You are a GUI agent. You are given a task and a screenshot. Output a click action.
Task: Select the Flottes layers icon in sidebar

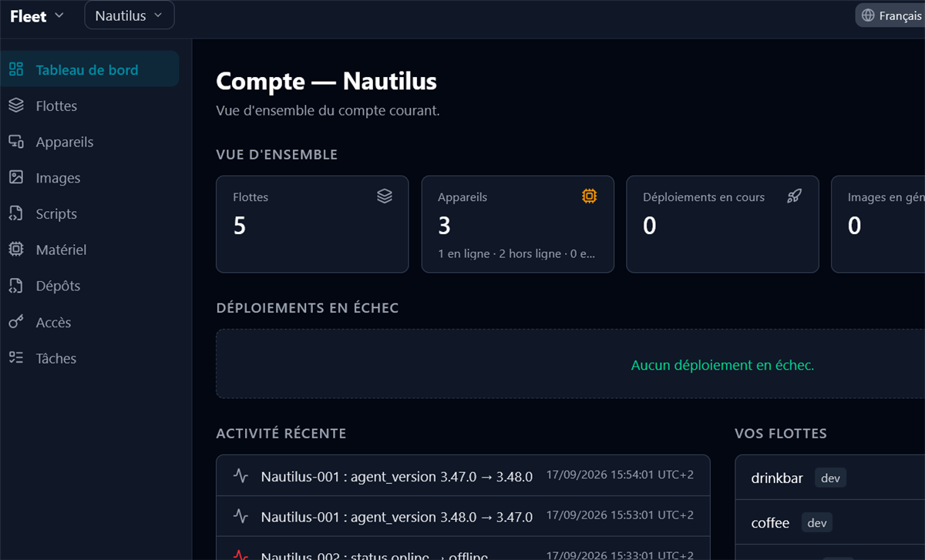[16, 106]
